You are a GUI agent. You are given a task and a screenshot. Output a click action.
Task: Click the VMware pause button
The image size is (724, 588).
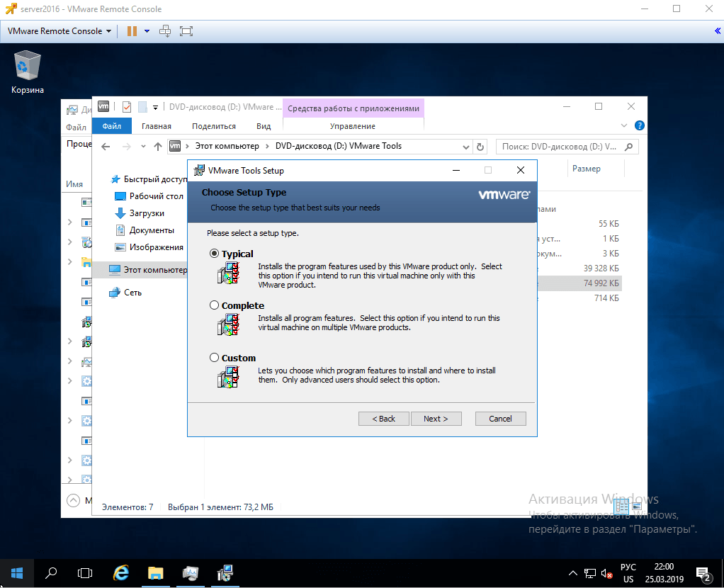(x=131, y=31)
